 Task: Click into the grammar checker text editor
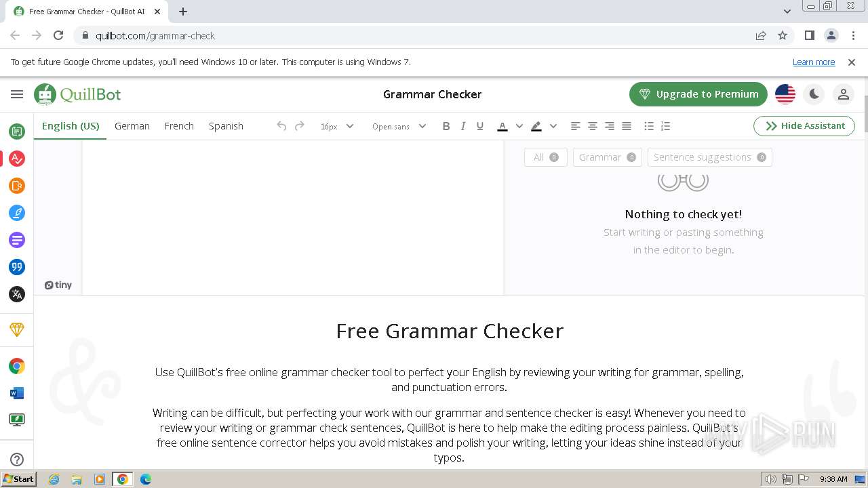coord(293,217)
